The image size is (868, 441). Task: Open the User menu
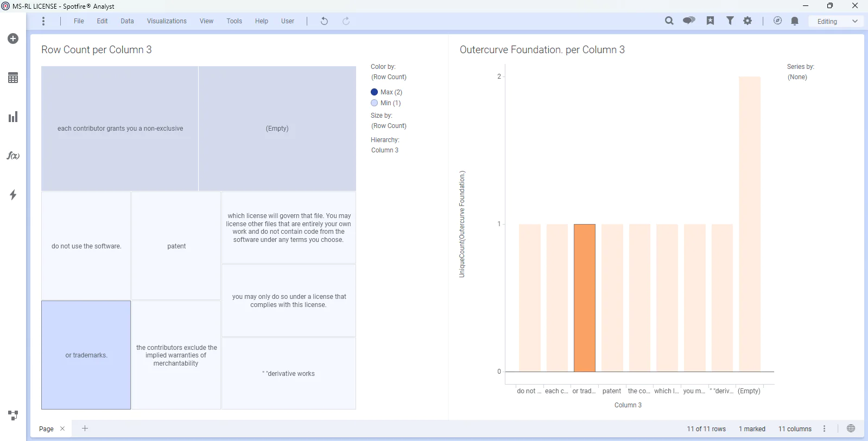288,21
